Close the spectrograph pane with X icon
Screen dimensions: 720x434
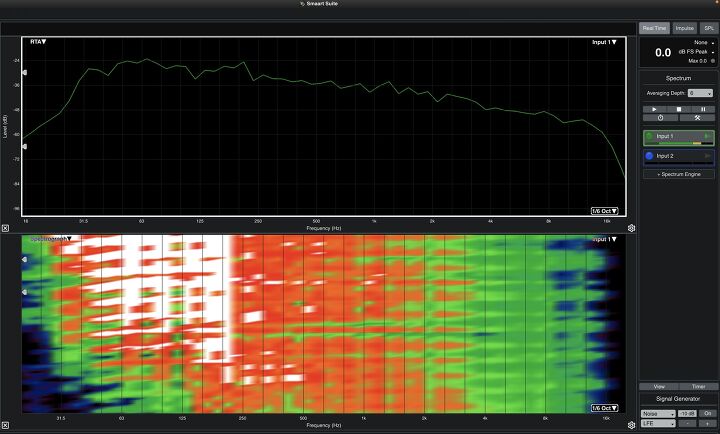[5, 425]
